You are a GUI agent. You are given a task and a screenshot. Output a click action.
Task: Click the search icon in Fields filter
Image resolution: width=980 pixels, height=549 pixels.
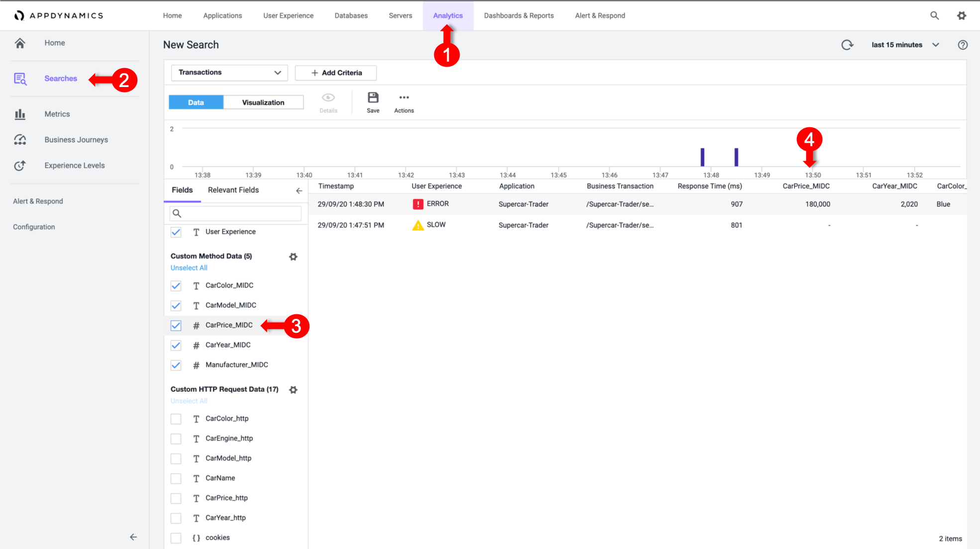177,213
